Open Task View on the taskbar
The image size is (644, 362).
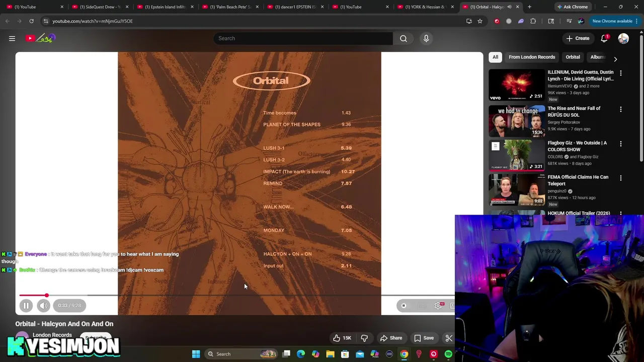[x=286, y=354]
